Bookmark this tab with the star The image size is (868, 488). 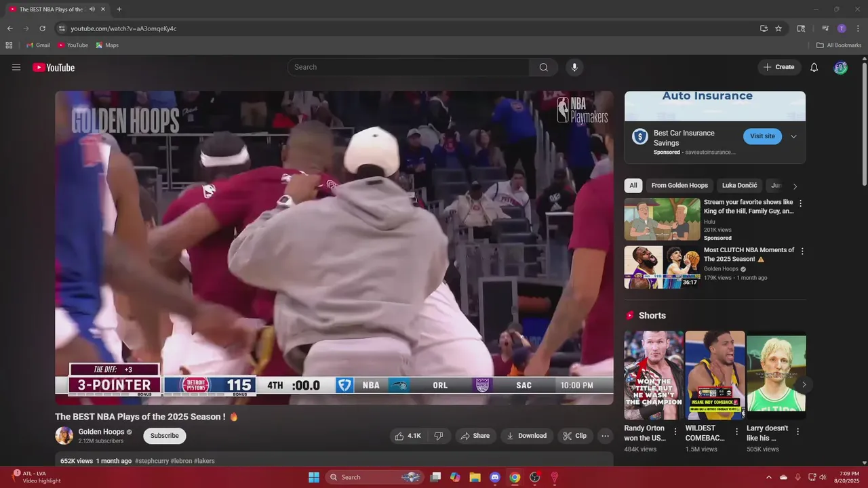click(x=778, y=28)
